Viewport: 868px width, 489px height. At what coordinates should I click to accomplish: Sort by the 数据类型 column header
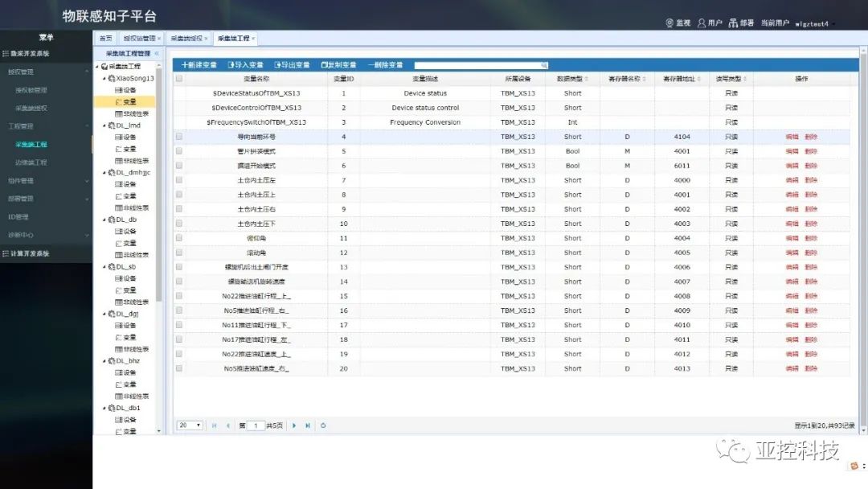(572, 79)
